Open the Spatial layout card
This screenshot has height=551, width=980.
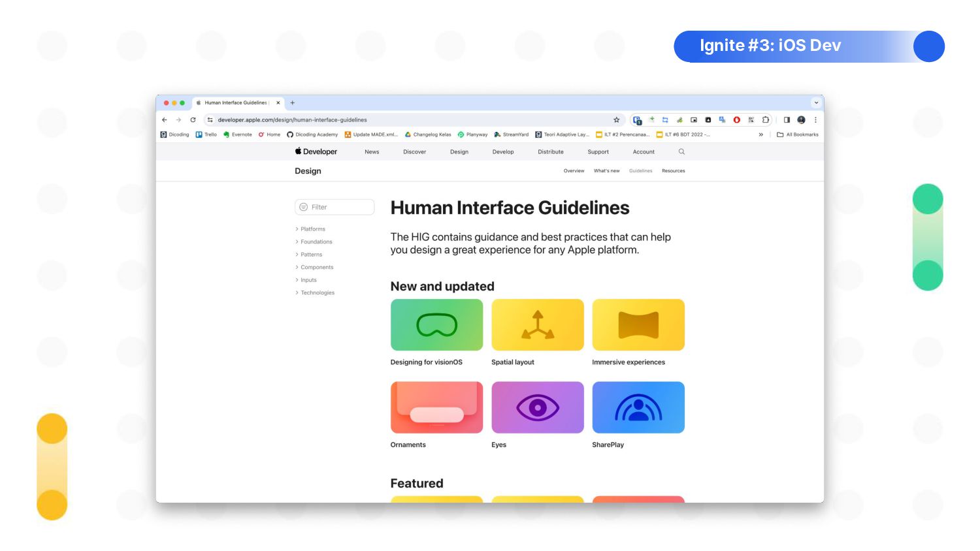click(x=538, y=333)
